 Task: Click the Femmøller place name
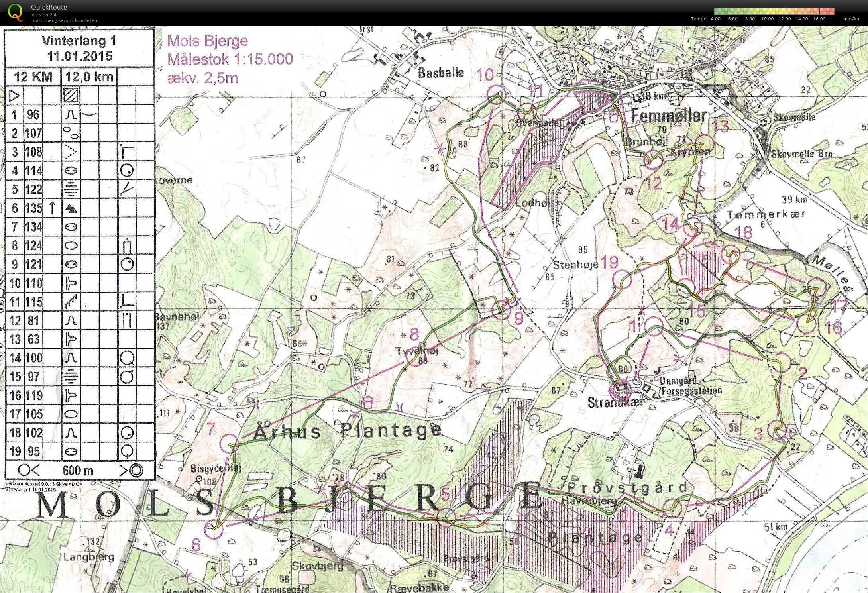coord(669,116)
